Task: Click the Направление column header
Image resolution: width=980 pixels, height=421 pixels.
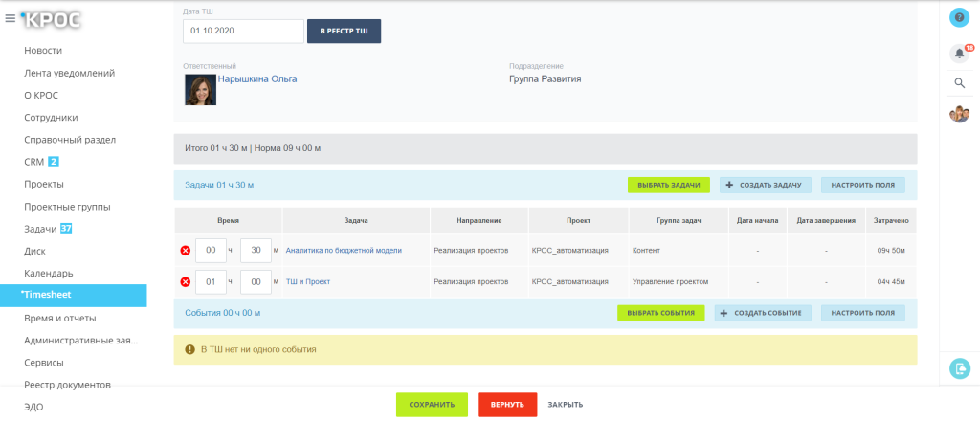Action: pos(479,221)
